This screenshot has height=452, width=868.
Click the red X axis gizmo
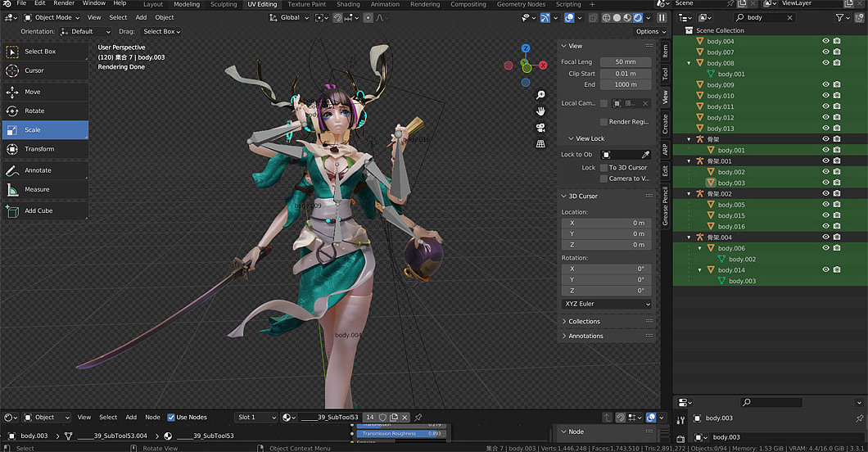[543, 66]
